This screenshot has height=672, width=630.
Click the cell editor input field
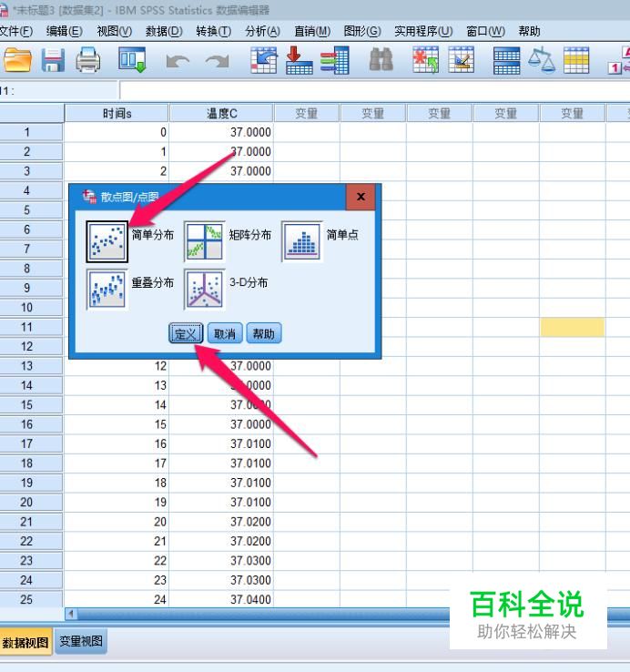click(375, 91)
